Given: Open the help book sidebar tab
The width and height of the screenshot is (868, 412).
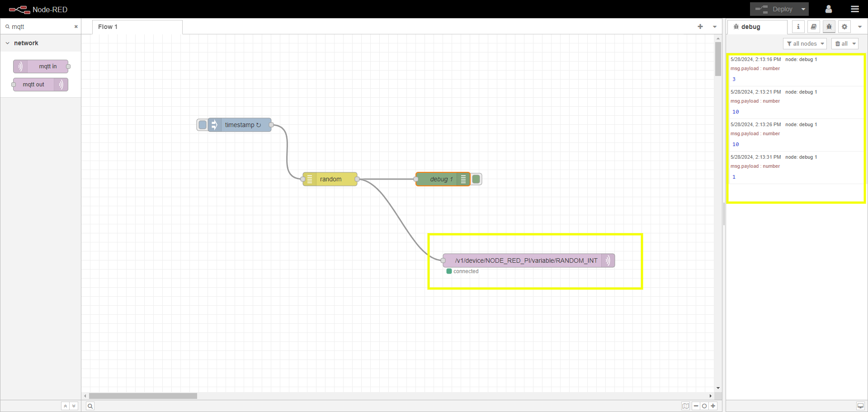Looking at the screenshot, I should (x=813, y=27).
